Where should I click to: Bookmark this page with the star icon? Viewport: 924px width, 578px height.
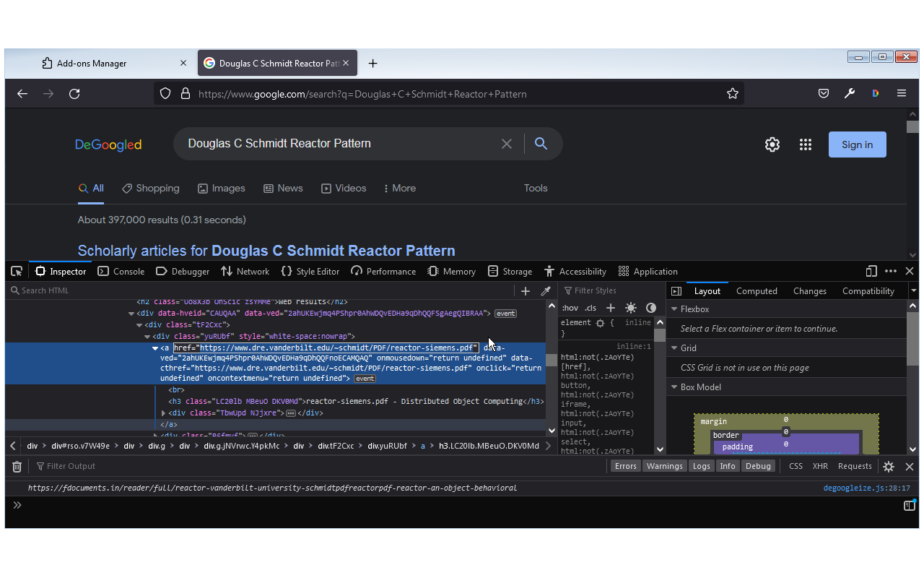733,94
